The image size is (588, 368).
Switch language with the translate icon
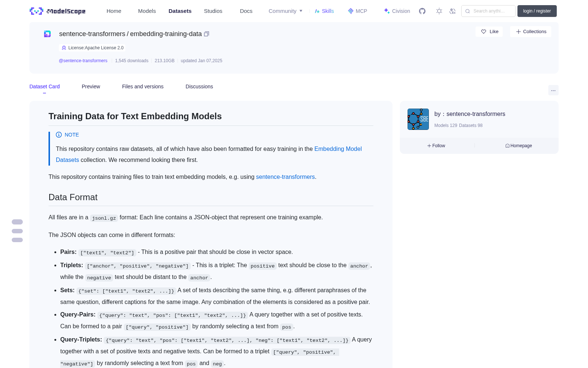(x=452, y=11)
